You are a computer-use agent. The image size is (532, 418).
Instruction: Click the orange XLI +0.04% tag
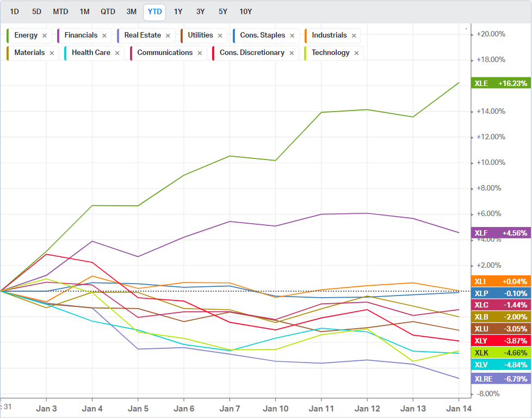coord(500,281)
